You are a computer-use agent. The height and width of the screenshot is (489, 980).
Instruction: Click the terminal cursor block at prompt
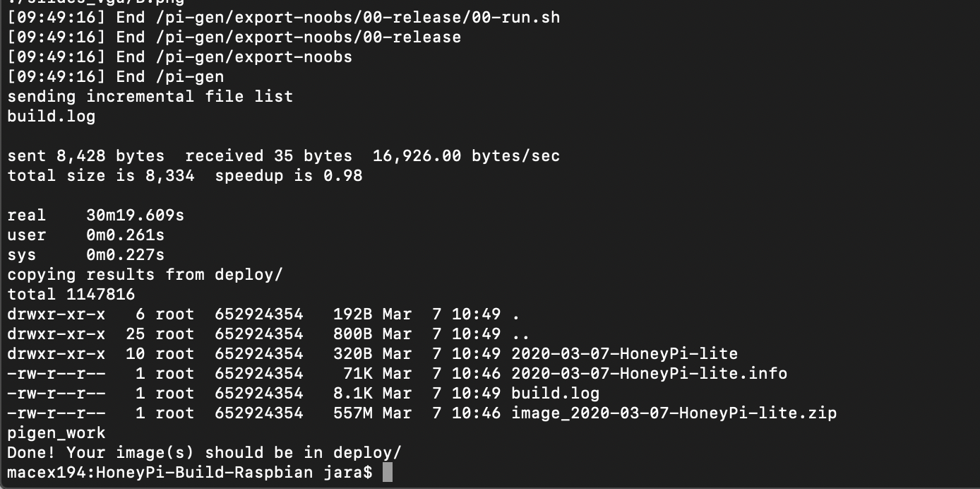(387, 473)
